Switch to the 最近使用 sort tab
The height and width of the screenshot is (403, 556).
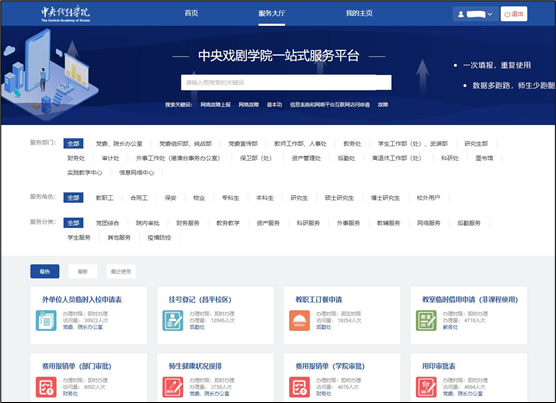coord(121,272)
